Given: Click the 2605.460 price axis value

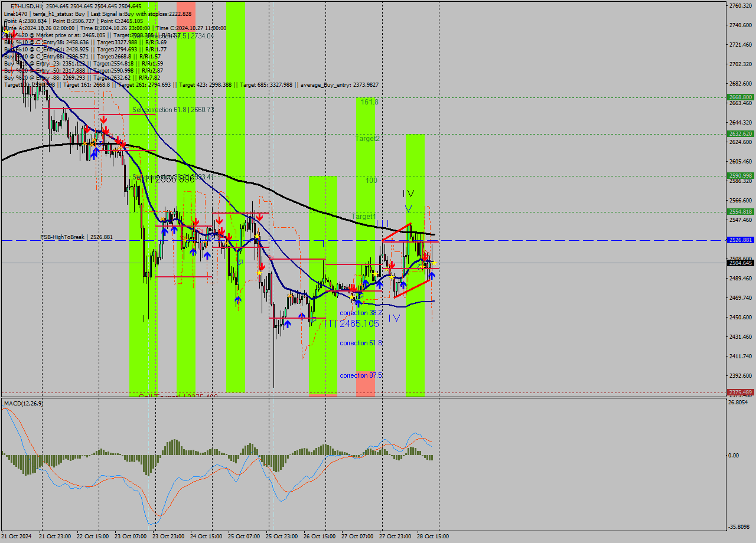Looking at the screenshot, I should pos(741,162).
